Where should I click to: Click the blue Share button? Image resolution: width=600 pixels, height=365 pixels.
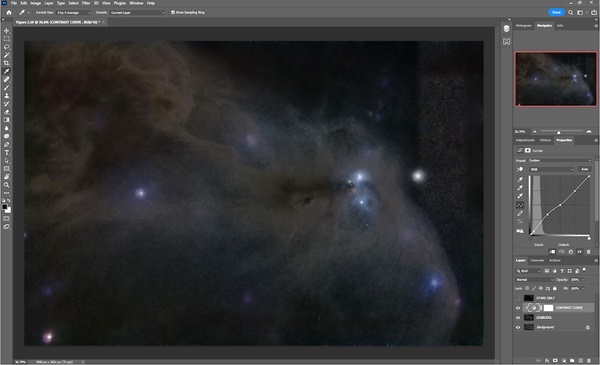tap(556, 12)
